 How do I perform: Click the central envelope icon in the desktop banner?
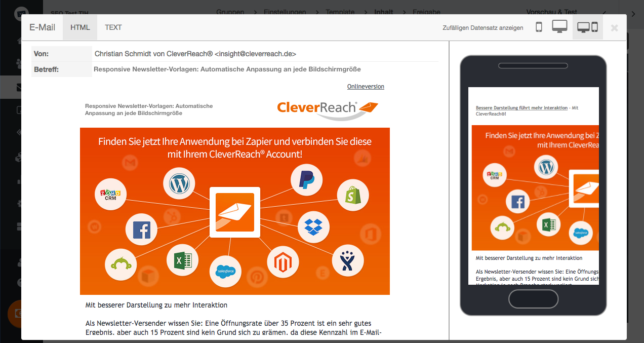(235, 212)
